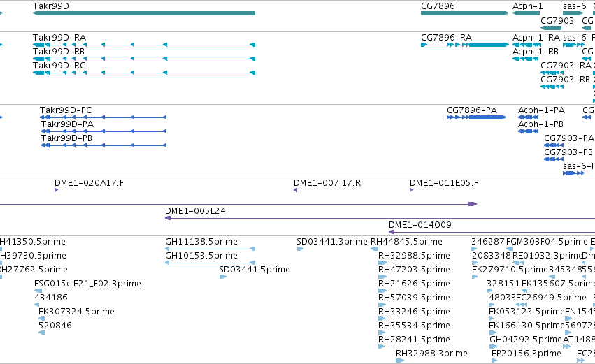Click the 328151 EST label
The width and height of the screenshot is (595, 364).
pyautogui.click(x=503, y=284)
